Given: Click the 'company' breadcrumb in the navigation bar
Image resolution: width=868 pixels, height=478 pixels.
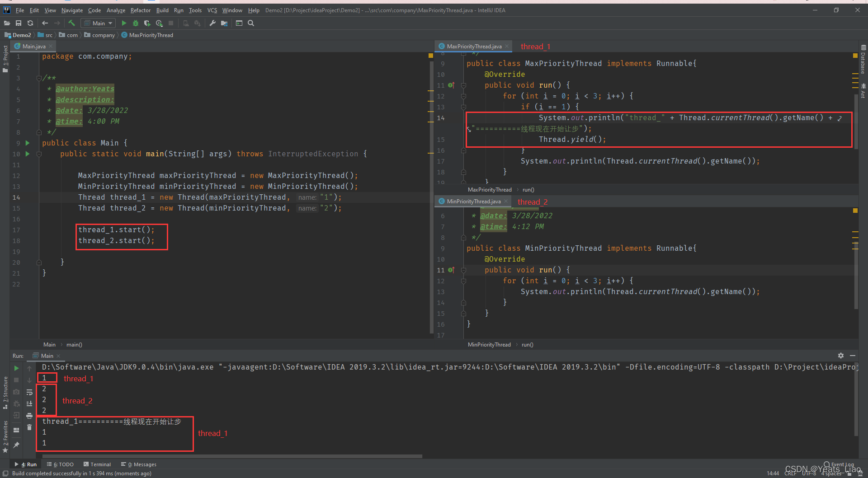Looking at the screenshot, I should coord(103,35).
